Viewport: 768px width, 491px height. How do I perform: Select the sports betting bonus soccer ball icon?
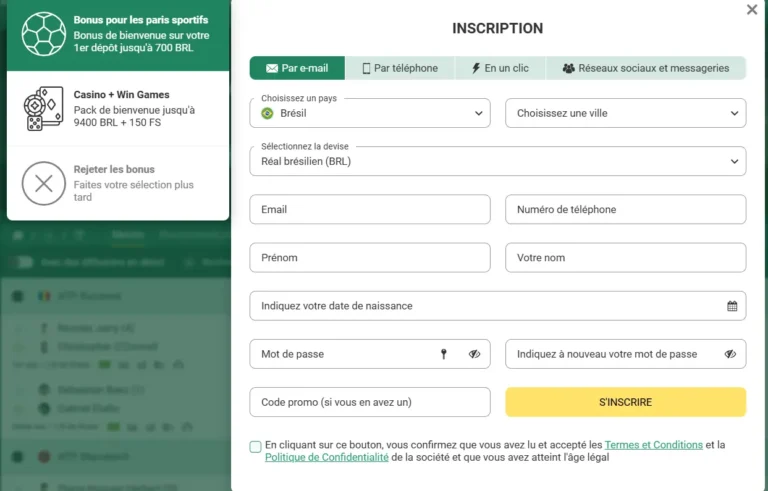[x=44, y=34]
